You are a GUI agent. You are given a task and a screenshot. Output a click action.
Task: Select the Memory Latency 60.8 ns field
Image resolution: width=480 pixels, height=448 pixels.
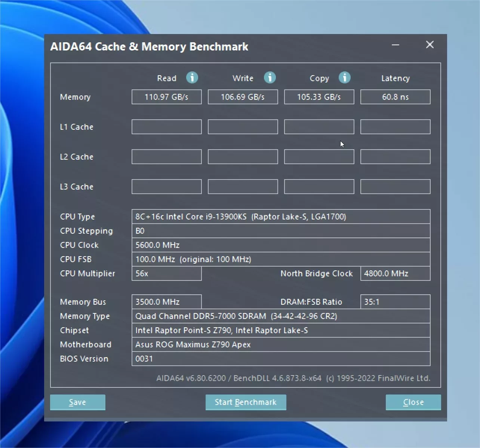pos(395,97)
